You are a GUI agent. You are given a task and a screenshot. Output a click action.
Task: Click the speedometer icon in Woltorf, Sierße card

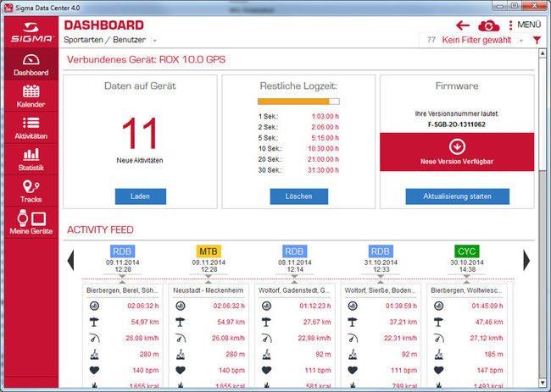coord(353,338)
